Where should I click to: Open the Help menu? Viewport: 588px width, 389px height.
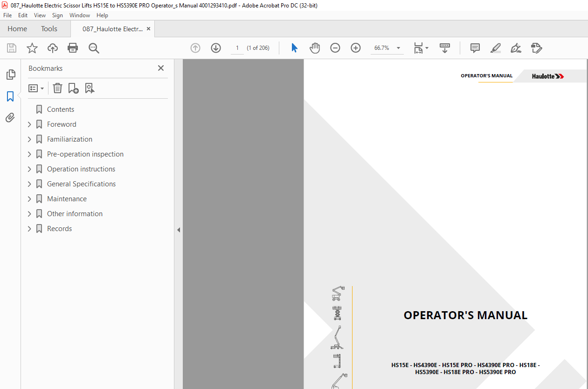pos(102,15)
